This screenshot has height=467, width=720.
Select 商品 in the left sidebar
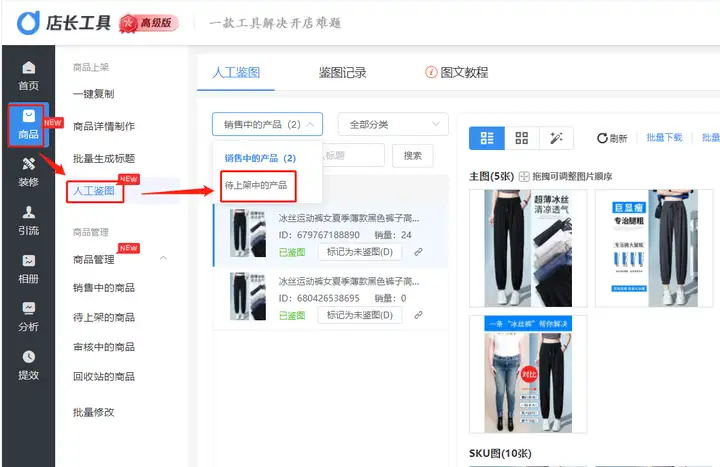(28, 125)
